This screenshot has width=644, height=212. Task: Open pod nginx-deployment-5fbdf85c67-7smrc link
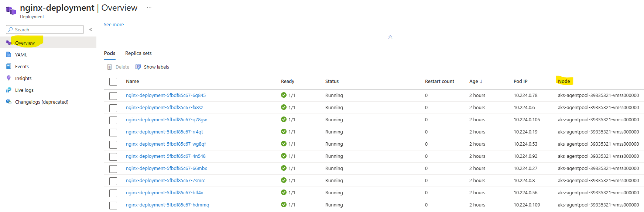click(x=165, y=180)
